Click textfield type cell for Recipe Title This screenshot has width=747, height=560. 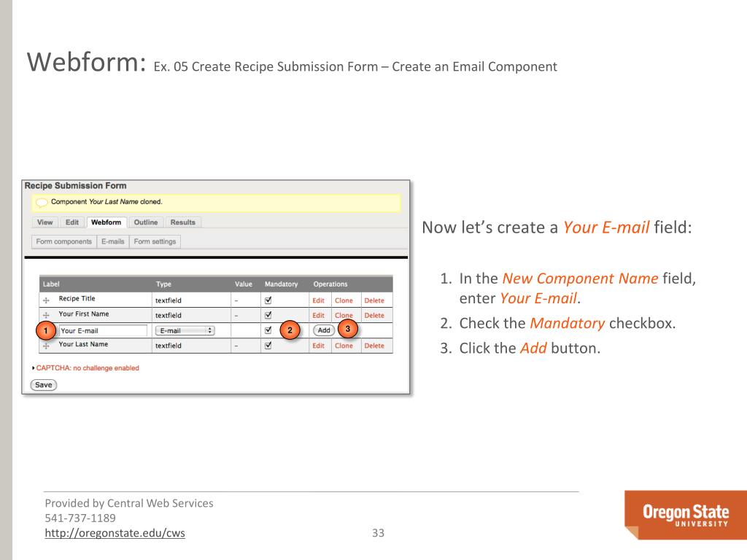tap(169, 300)
